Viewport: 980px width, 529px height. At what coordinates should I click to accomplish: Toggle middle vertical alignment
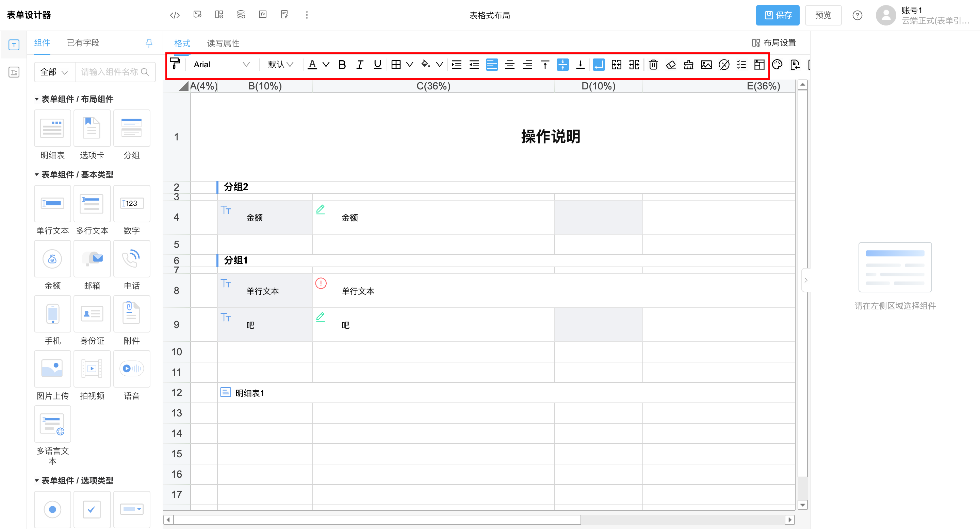pos(563,65)
